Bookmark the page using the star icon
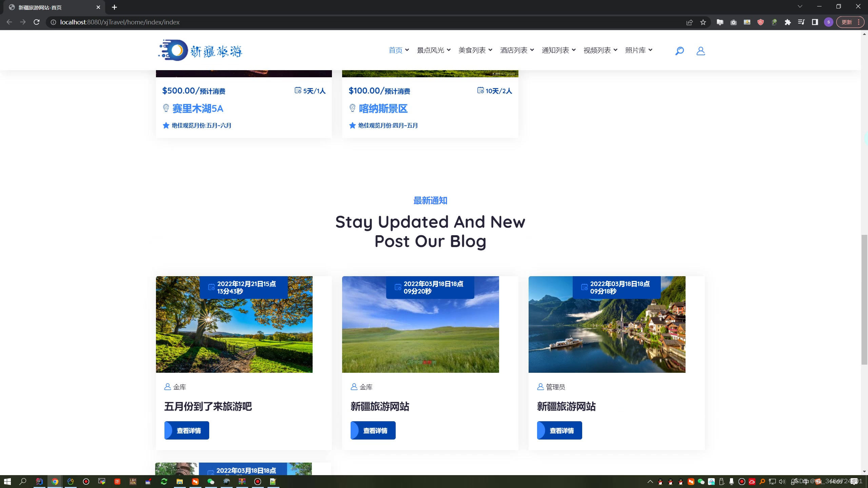The width and height of the screenshot is (868, 488). [x=703, y=22]
